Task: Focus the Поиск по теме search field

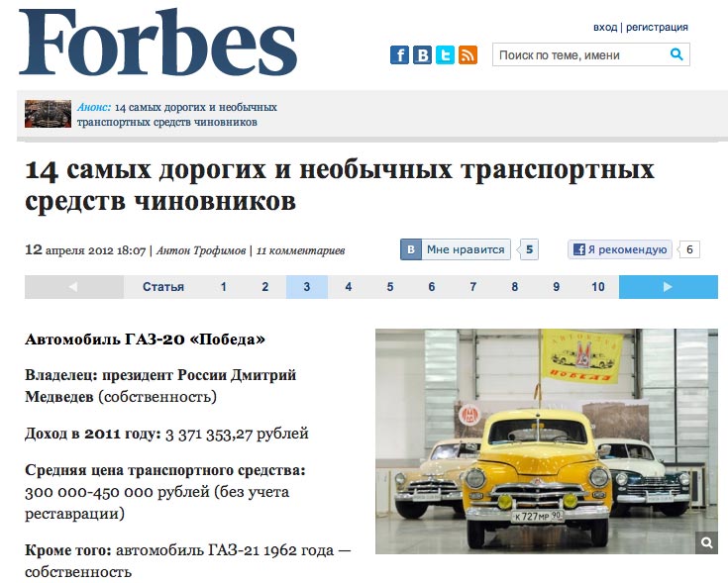Action: click(580, 54)
